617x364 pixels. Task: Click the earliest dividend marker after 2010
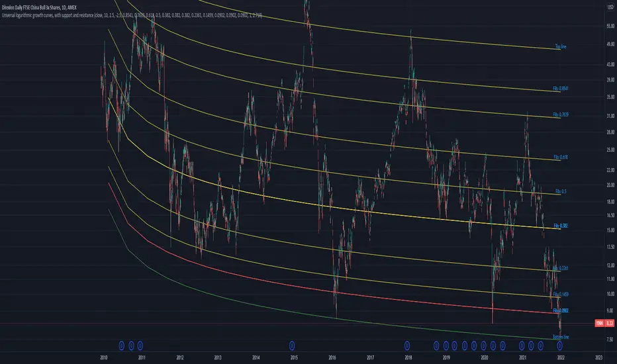point(122,346)
